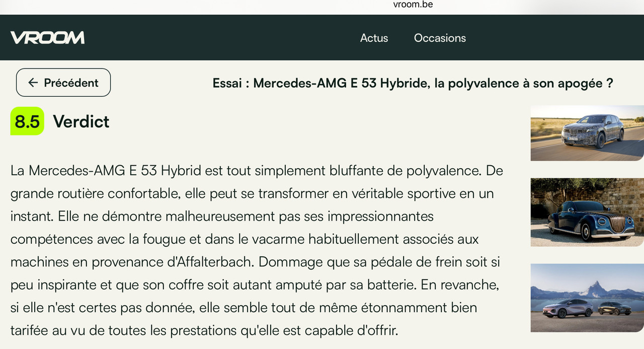
Task: Click the 'grande routière confortable' text line
Action: tap(252, 193)
